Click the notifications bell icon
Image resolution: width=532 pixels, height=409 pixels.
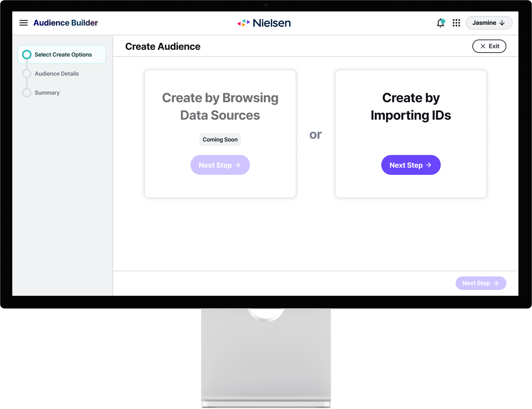pos(440,23)
